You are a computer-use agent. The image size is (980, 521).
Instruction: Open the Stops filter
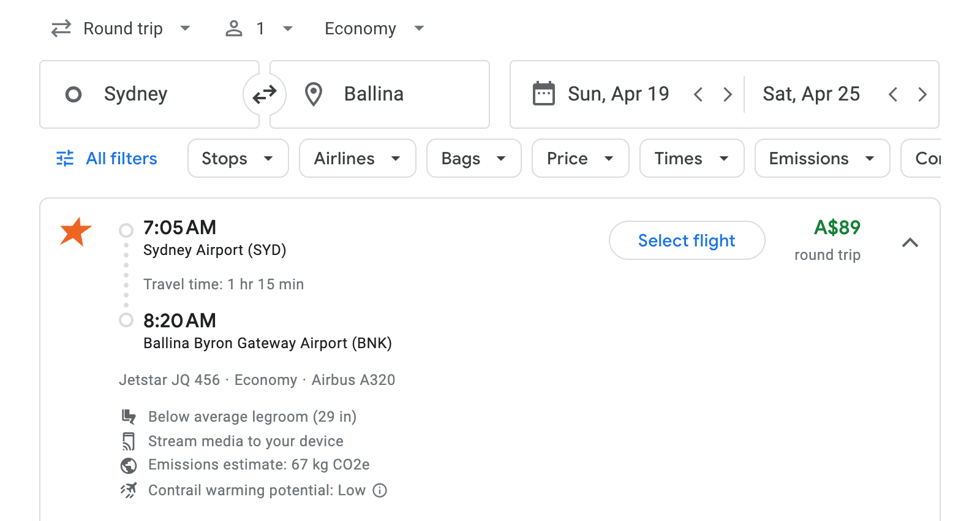[238, 158]
